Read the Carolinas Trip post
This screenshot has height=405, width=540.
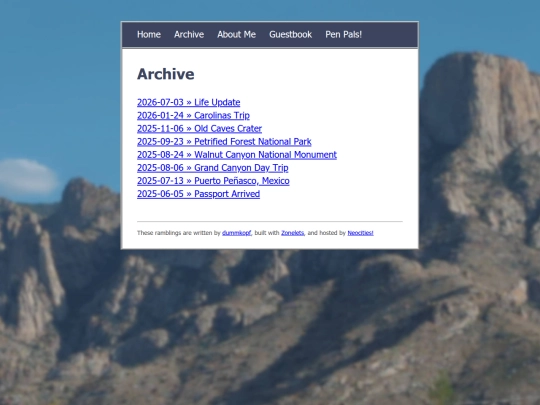click(x=193, y=115)
